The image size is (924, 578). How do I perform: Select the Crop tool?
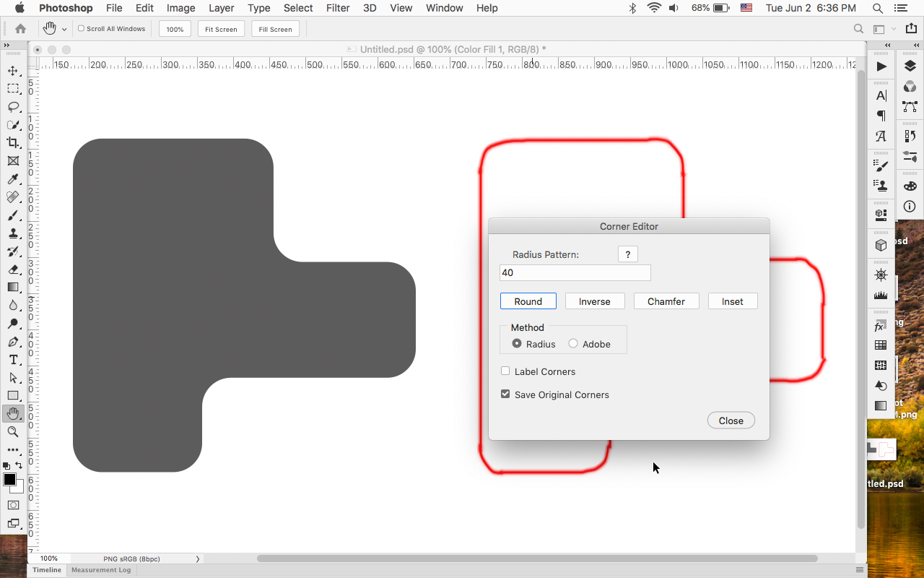(13, 142)
